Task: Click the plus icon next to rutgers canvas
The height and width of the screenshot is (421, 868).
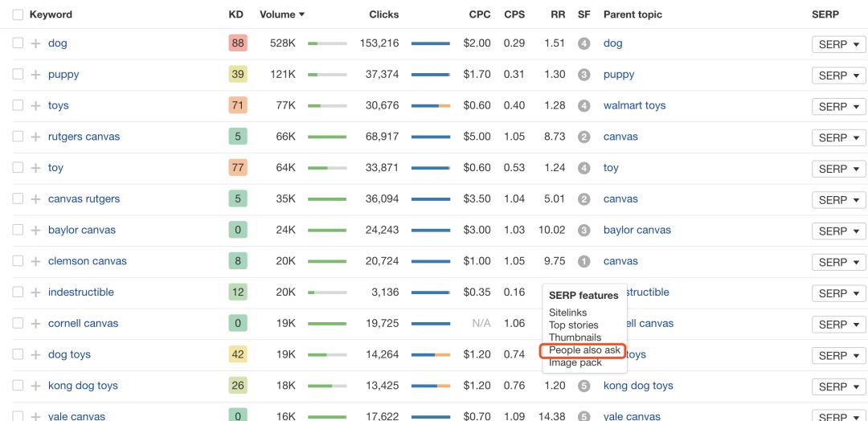Action: (x=35, y=137)
